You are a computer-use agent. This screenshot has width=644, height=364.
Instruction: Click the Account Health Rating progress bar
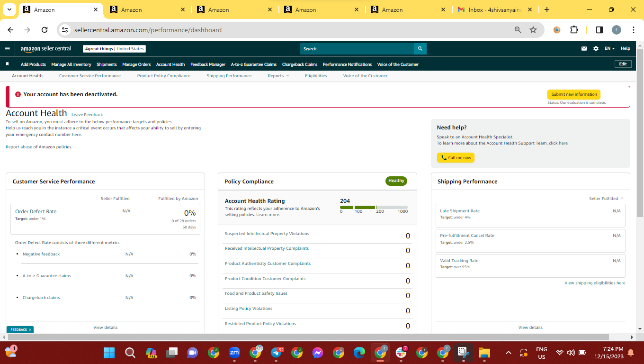coord(374,207)
